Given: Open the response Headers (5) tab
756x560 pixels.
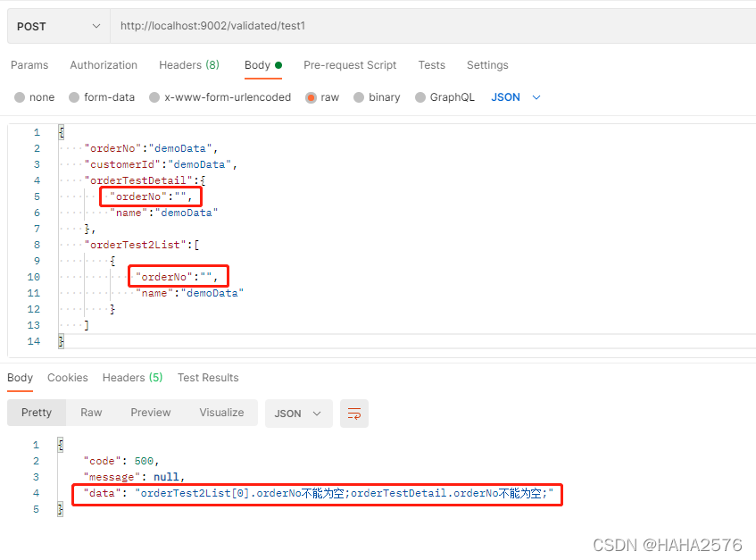Looking at the screenshot, I should pos(132,378).
